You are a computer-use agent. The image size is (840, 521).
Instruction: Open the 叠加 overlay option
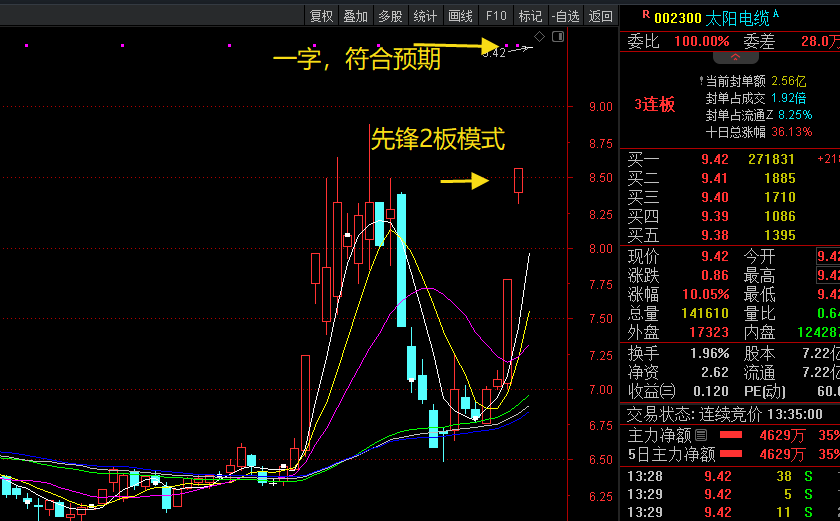356,16
